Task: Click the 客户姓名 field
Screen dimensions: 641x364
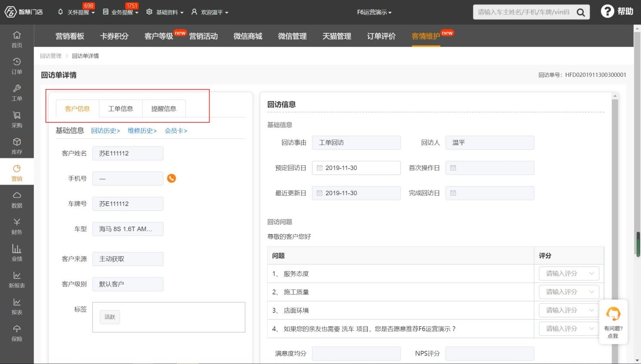Action: [128, 153]
